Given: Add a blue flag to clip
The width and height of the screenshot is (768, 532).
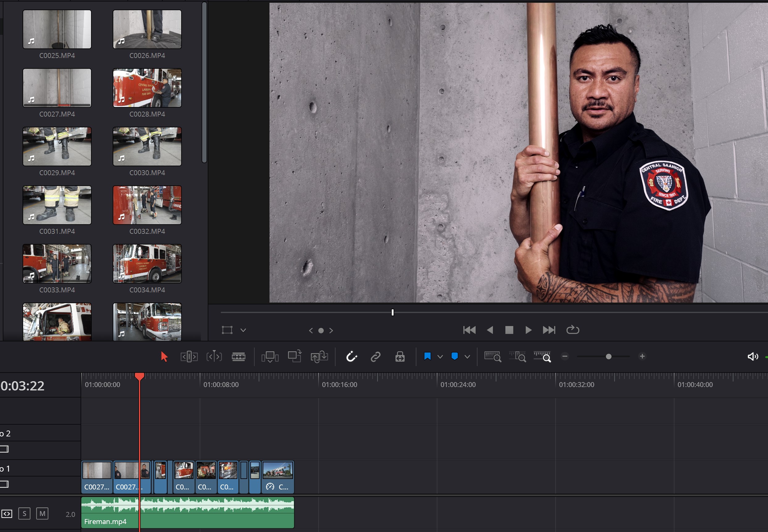Looking at the screenshot, I should pyautogui.click(x=427, y=356).
